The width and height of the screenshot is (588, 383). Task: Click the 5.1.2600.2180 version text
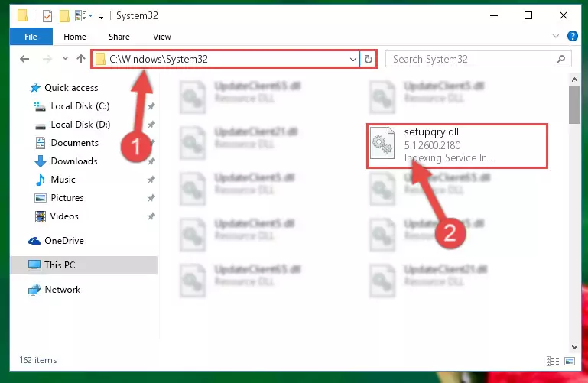(432, 145)
